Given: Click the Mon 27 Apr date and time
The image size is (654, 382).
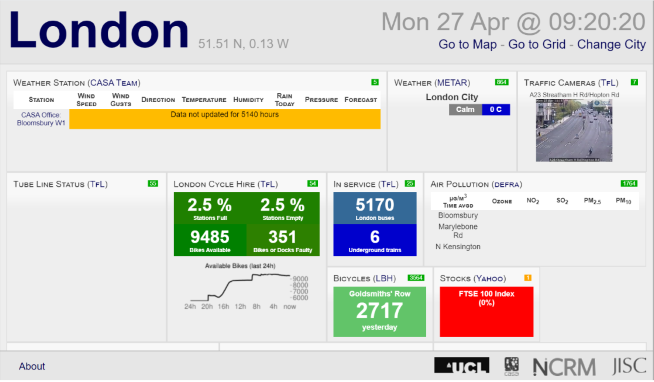Looking at the screenshot, I should click(513, 22).
